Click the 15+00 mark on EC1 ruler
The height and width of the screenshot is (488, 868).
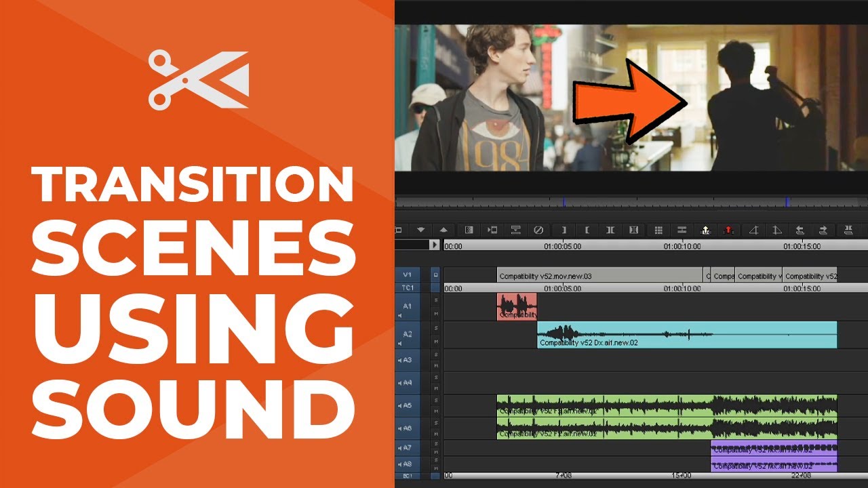[681, 476]
